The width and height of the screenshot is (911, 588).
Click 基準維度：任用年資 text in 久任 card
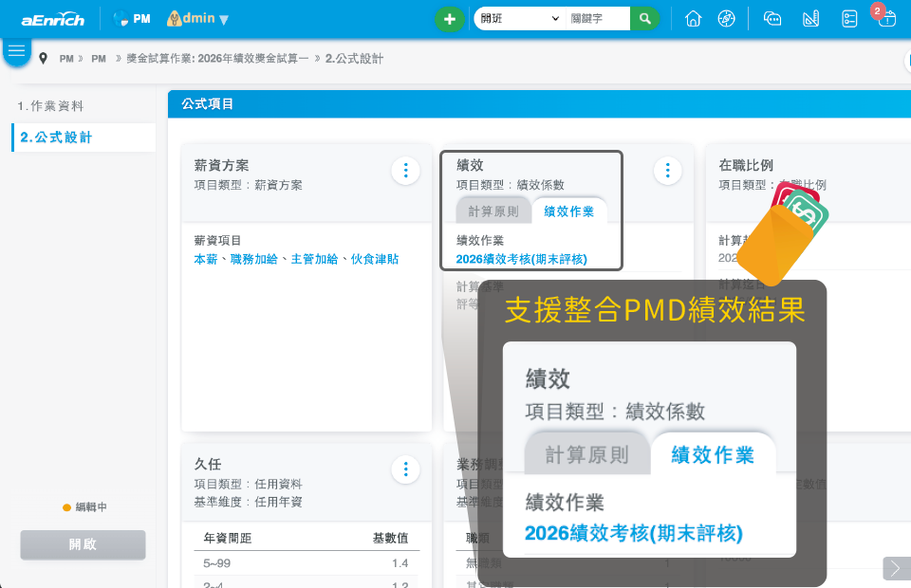click(x=248, y=502)
